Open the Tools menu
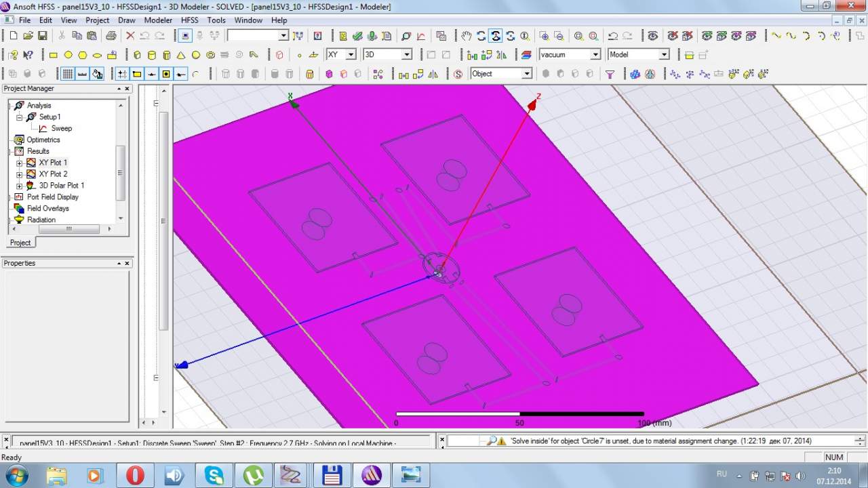 pos(216,20)
